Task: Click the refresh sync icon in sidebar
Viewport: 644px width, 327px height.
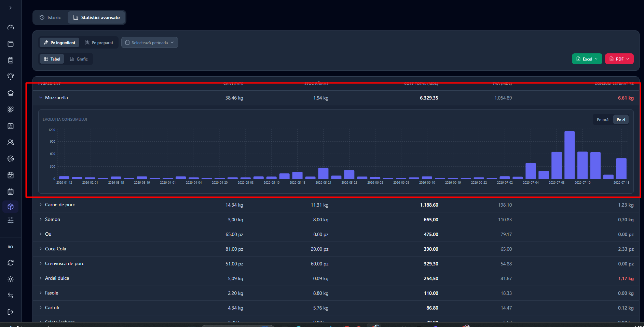Action: pos(11,263)
